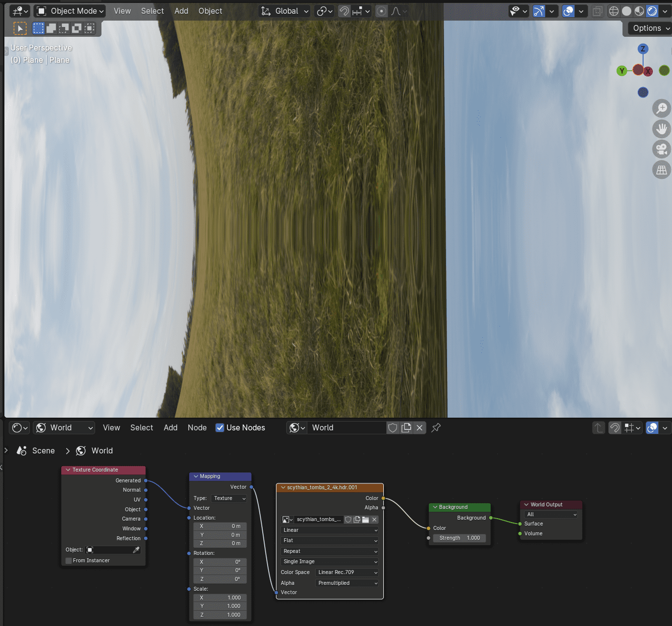Pick object with eyedropper in Texture Coordinate
This screenshot has height=626, width=672.
tap(136, 550)
